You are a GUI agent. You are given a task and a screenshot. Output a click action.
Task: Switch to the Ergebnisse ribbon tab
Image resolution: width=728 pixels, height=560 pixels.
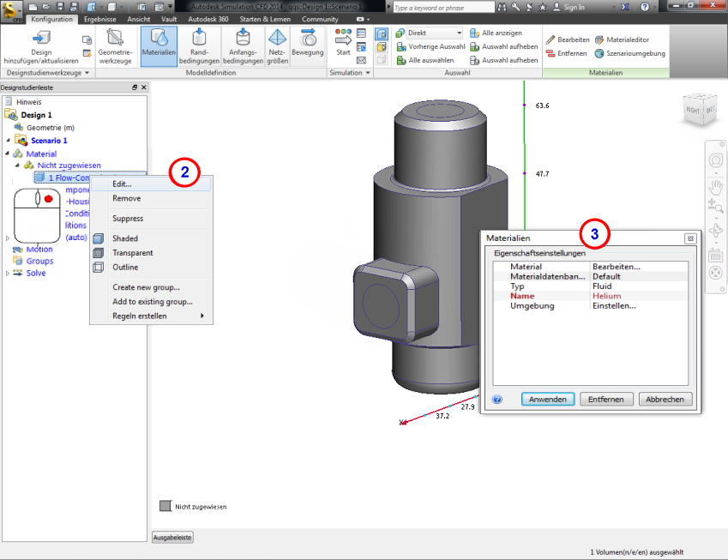99,19
